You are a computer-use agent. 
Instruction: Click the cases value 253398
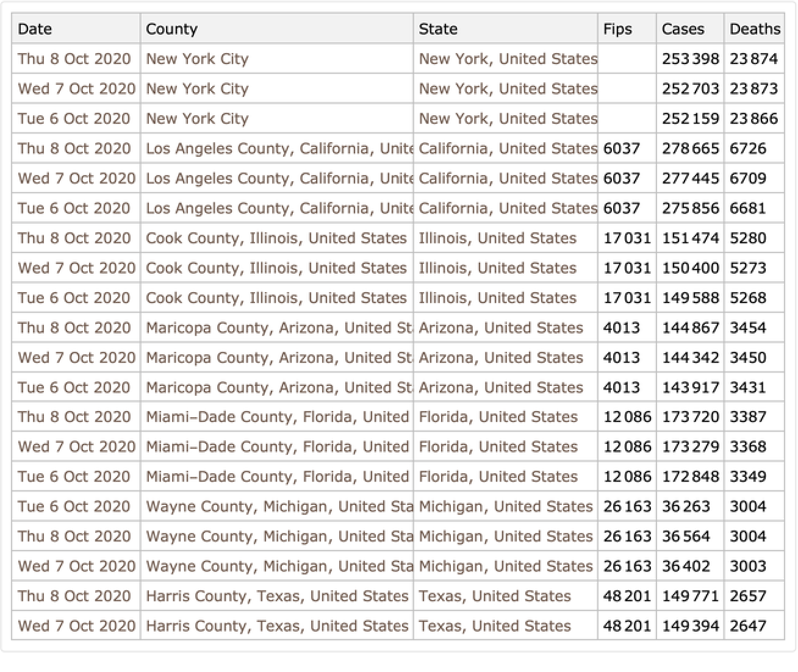691,59
